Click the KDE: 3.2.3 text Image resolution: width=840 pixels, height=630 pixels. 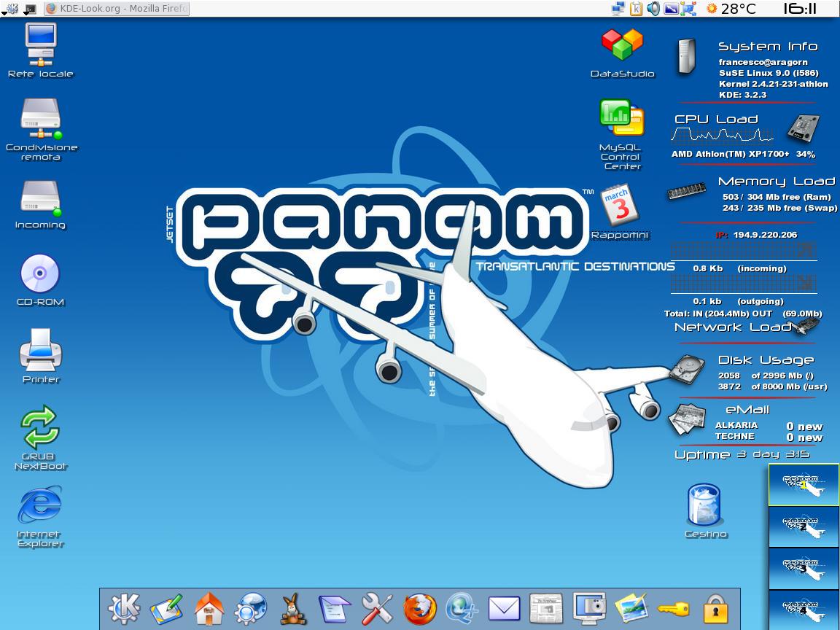[742, 95]
